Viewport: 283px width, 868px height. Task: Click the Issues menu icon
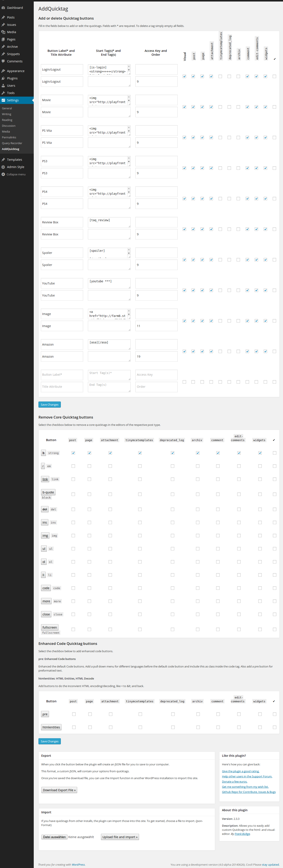(x=3, y=25)
